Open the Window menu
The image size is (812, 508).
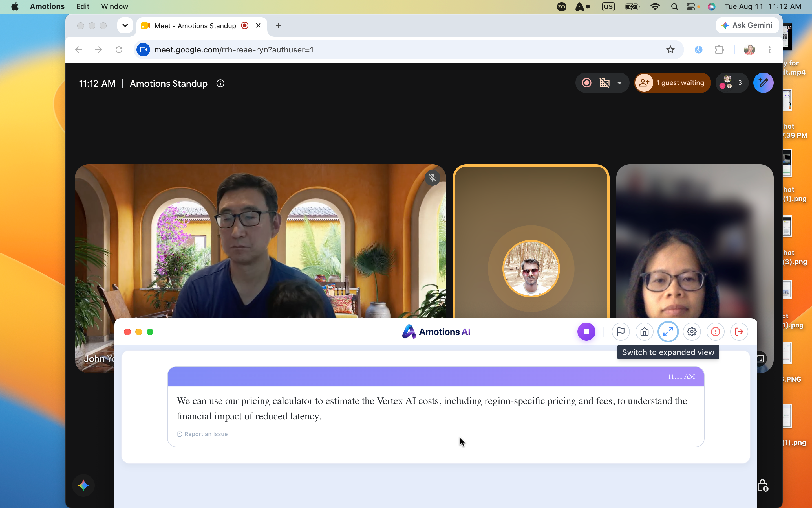[114, 6]
